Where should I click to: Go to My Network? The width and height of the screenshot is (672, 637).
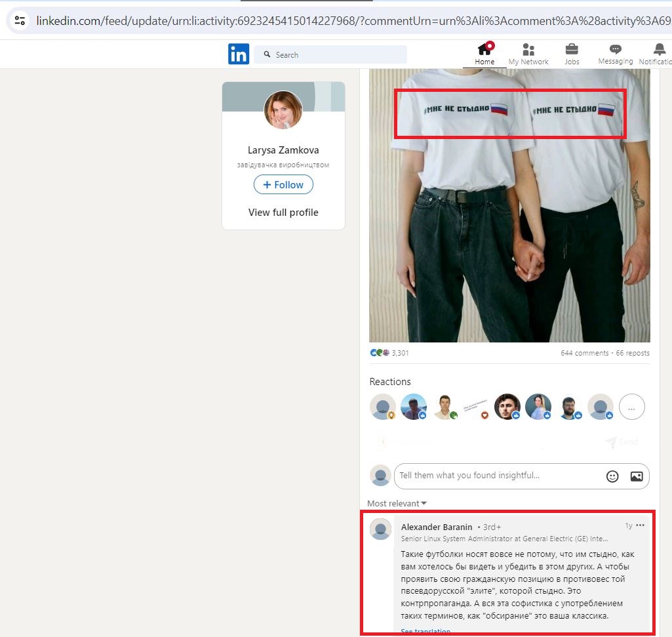pyautogui.click(x=528, y=54)
